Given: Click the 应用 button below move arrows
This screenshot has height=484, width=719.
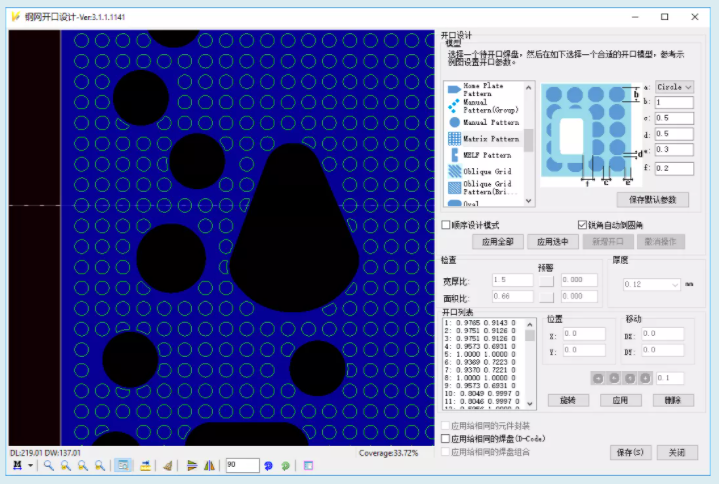Looking at the screenshot, I should click(620, 400).
